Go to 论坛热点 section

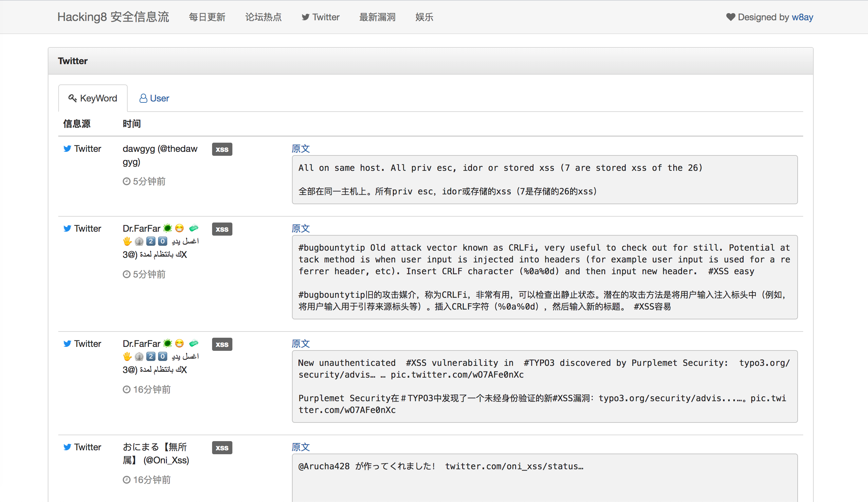[x=263, y=17]
